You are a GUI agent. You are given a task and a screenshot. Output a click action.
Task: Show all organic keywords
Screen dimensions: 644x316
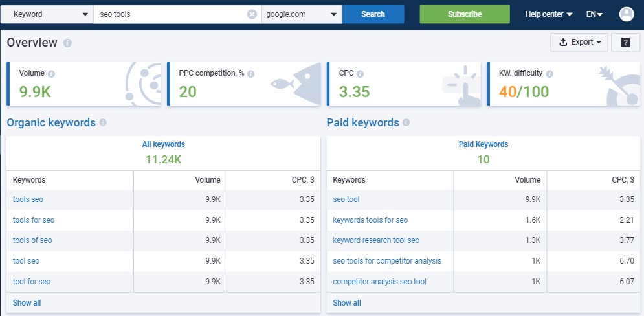pyautogui.click(x=27, y=303)
